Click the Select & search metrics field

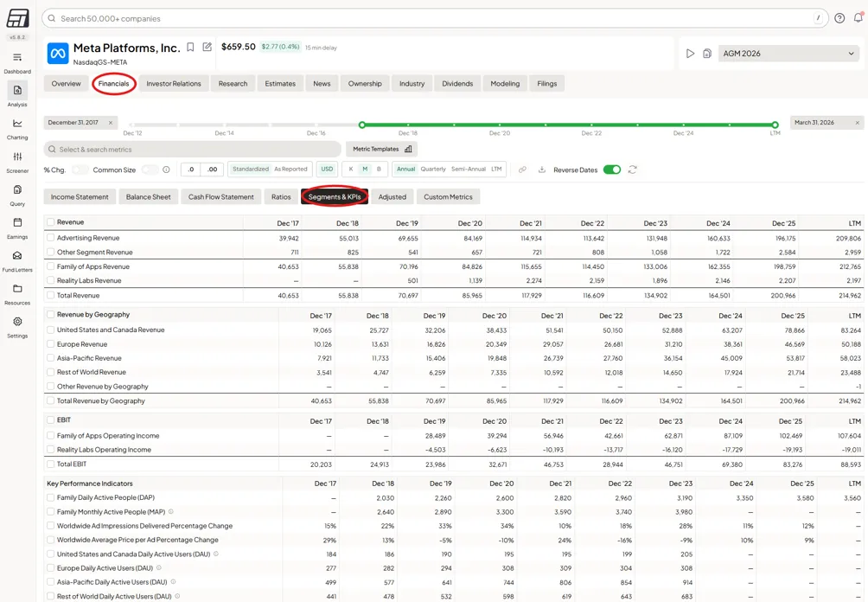(x=192, y=149)
